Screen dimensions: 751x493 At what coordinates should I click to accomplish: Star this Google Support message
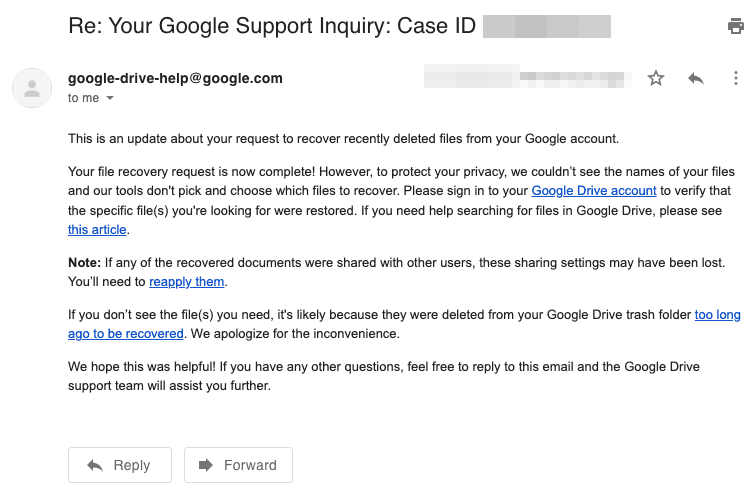(656, 78)
